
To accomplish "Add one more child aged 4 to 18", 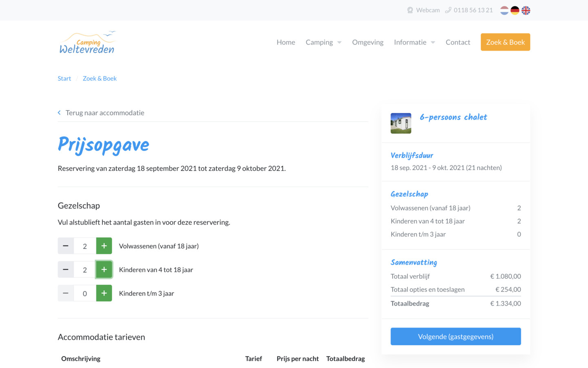I will 104,270.
